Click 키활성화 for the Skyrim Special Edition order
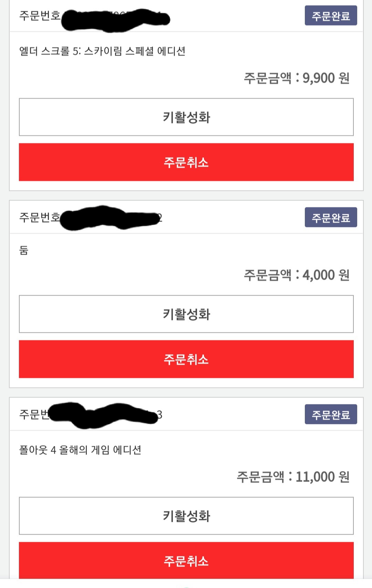372x588 pixels. [x=186, y=117]
